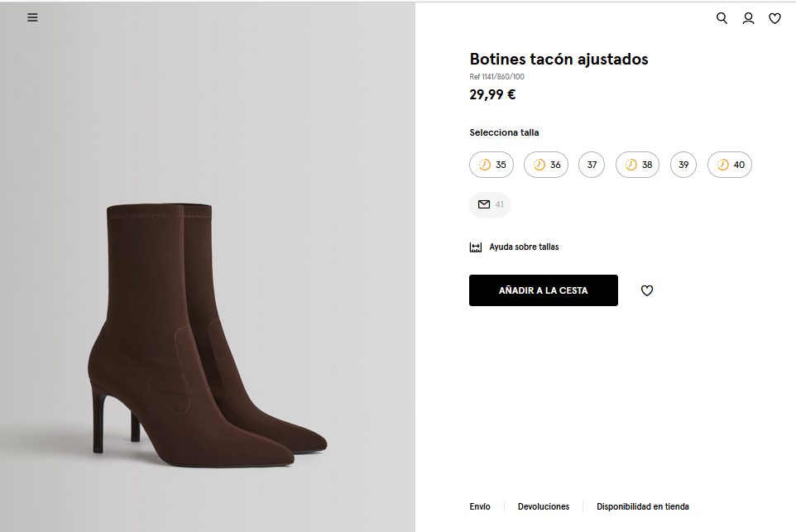The height and width of the screenshot is (532, 796).
Task: Click the Envío tab
Action: [480, 506]
